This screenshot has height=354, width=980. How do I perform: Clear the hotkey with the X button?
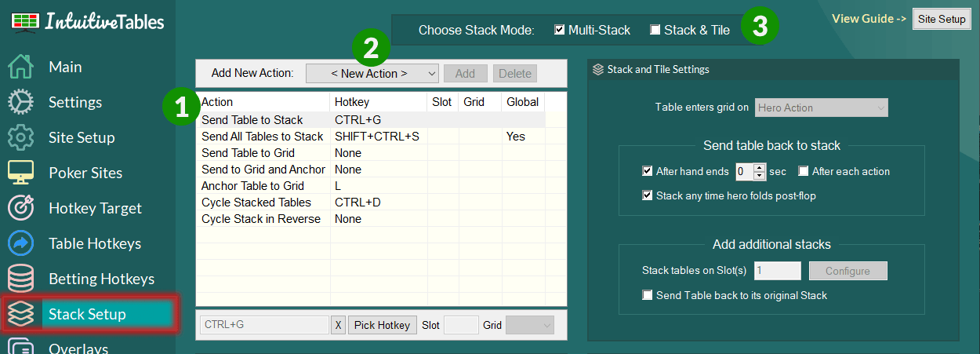click(x=338, y=325)
